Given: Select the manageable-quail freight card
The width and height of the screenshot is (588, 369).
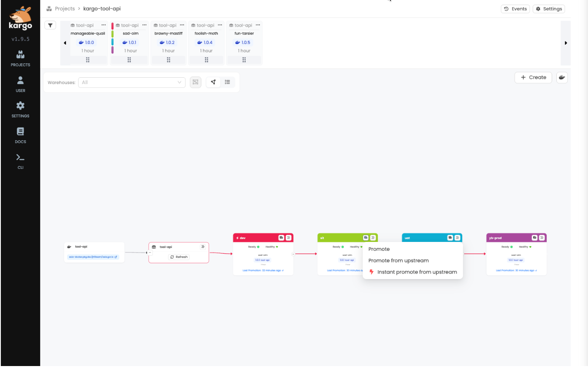Looking at the screenshot, I should [x=88, y=43].
